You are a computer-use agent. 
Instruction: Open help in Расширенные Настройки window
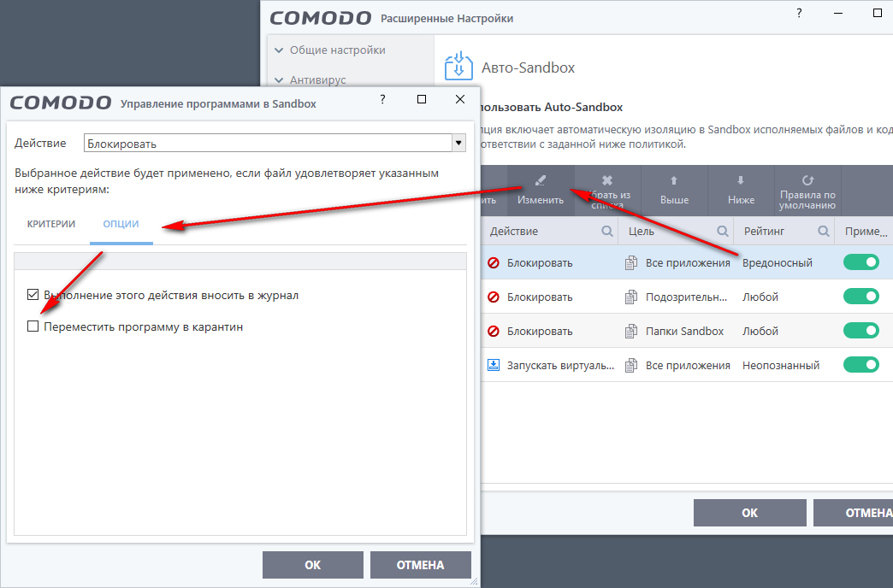799,13
